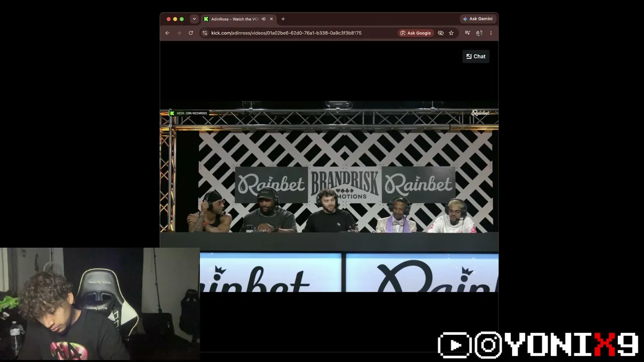Click the video player stream
The width and height of the screenshot is (644, 362).
tap(329, 196)
